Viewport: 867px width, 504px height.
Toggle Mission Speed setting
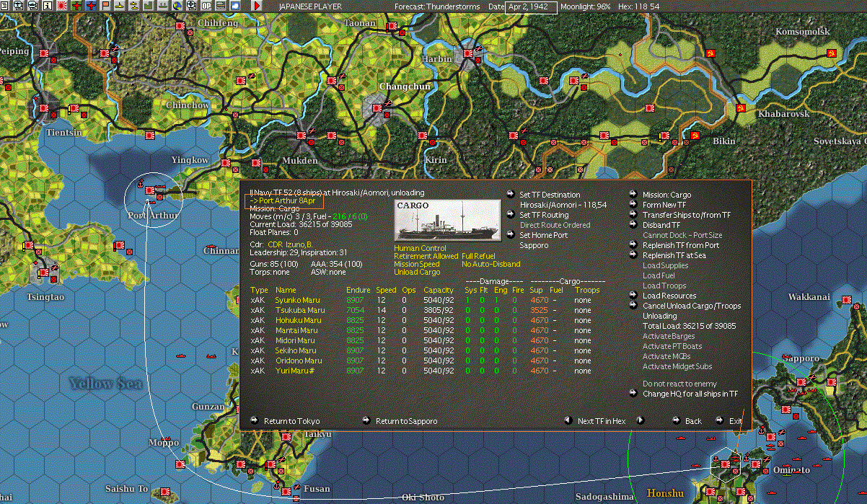coord(416,264)
